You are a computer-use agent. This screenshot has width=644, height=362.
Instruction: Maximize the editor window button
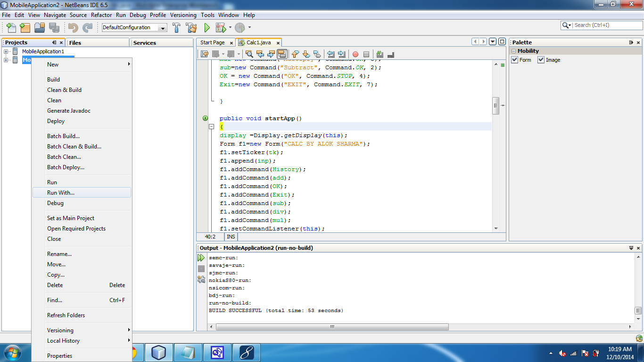click(x=502, y=41)
